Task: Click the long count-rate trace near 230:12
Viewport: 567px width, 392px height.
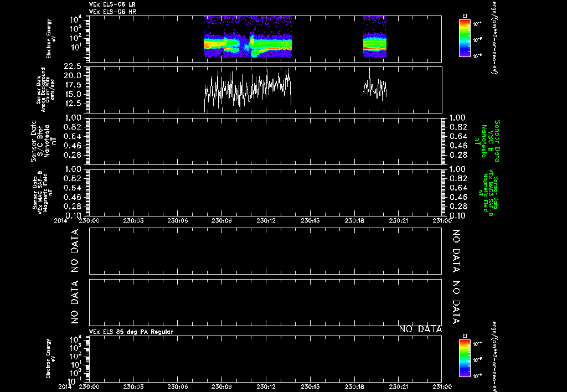Action: tap(248, 90)
